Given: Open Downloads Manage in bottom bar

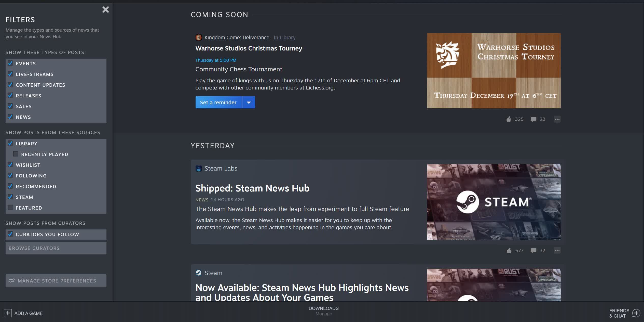Looking at the screenshot, I should click(x=323, y=311).
